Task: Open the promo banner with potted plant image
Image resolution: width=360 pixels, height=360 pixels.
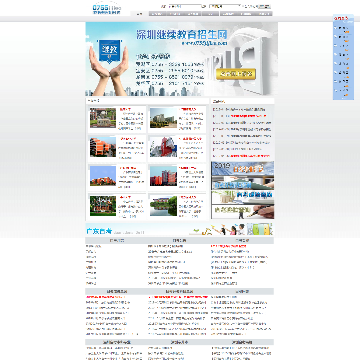Action: tap(243, 197)
